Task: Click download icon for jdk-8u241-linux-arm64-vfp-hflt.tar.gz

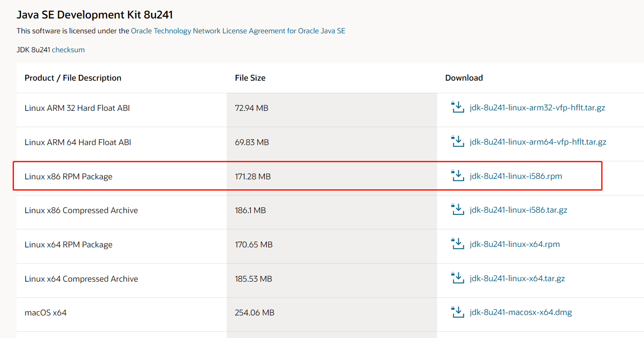Action: [x=457, y=142]
